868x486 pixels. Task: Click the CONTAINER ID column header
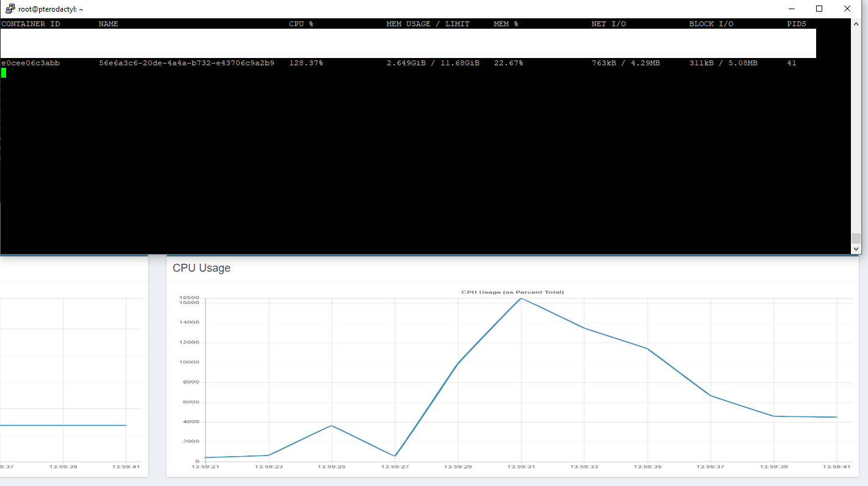30,24
